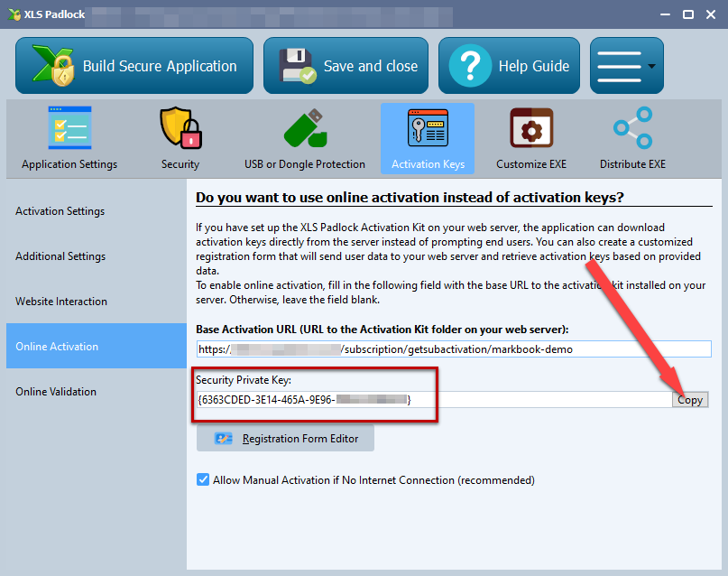Image resolution: width=728 pixels, height=576 pixels.
Task: Open Online Validation page
Action: (x=56, y=392)
